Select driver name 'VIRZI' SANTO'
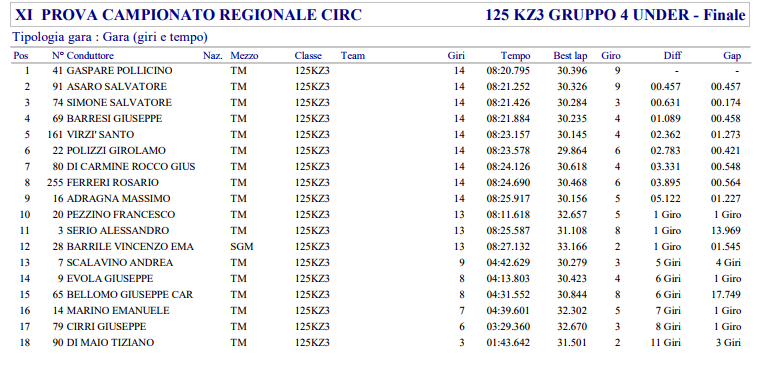Image resolution: width=761 pixels, height=376 pixels. pyautogui.click(x=100, y=135)
